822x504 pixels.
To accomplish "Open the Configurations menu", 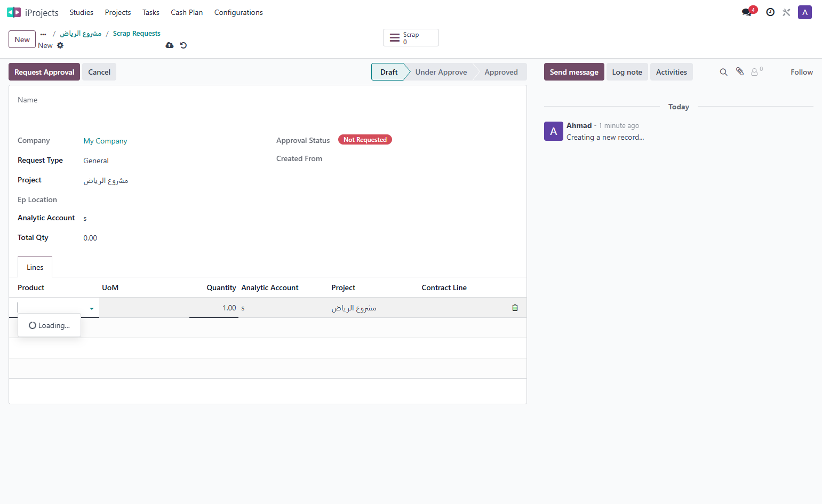I will click(238, 12).
